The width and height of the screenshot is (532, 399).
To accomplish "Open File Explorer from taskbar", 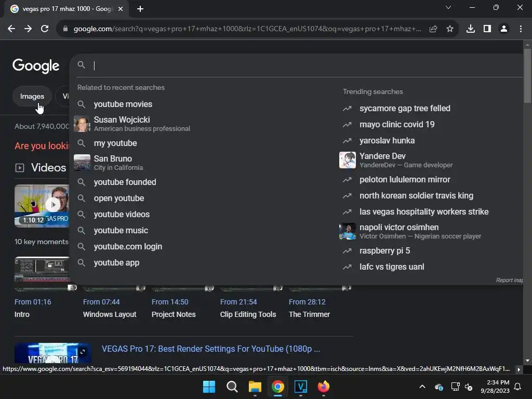I will (x=255, y=387).
